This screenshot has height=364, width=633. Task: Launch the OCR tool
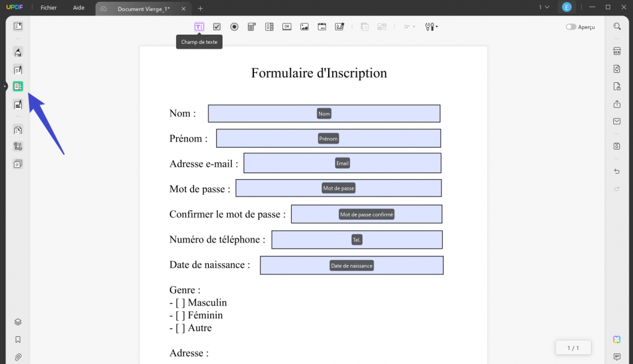click(616, 51)
